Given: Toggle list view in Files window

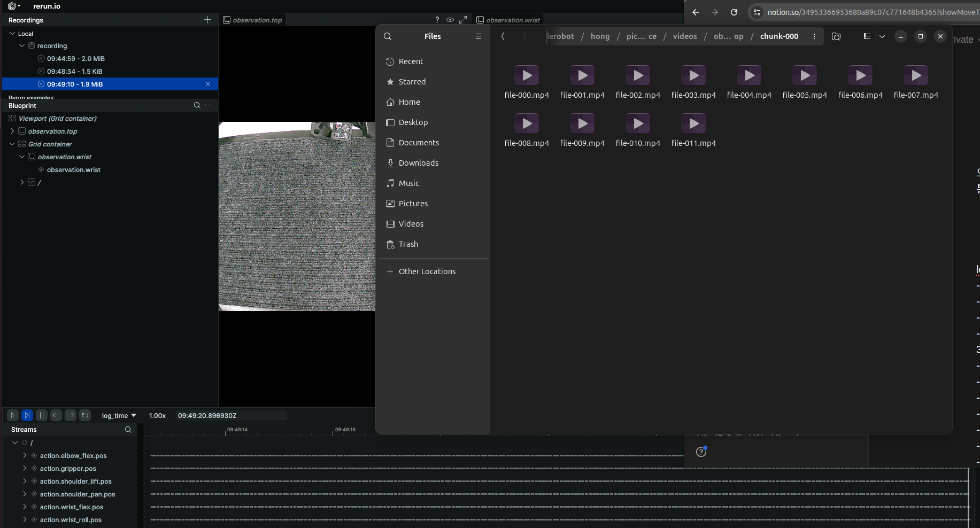Looking at the screenshot, I should pos(867,36).
